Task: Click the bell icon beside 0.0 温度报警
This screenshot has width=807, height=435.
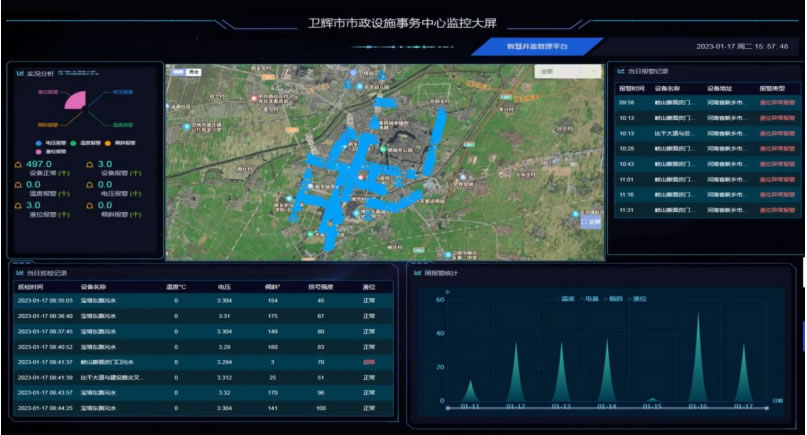Action: tap(18, 185)
